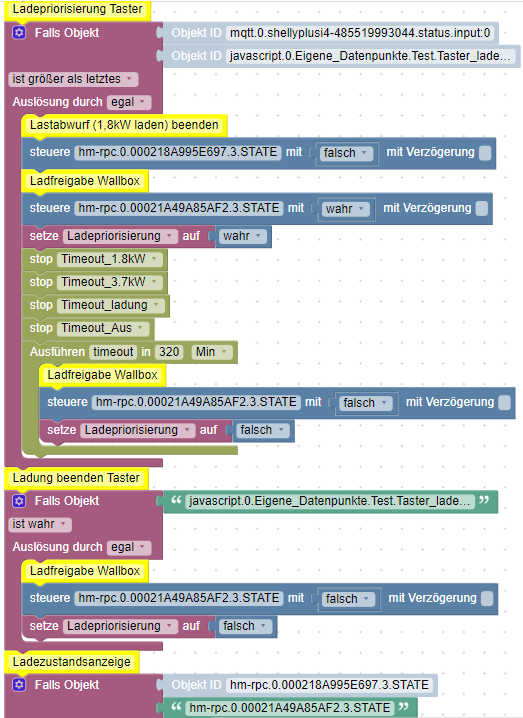Select Timeout_Aus variable dropdown
Viewport: 523px width, 718px height.
pyautogui.click(x=103, y=328)
